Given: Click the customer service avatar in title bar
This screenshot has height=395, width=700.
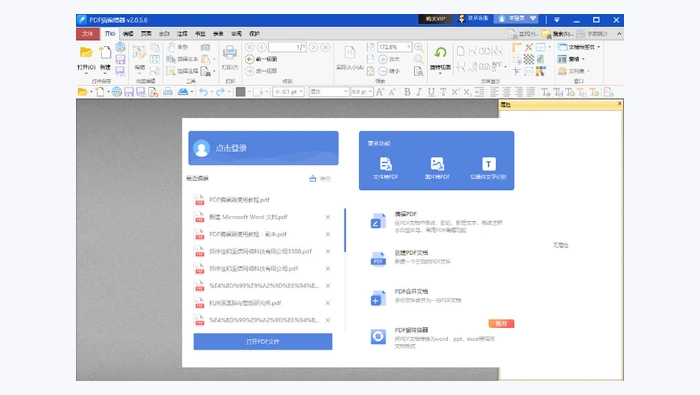Looking at the screenshot, I should coord(462,19).
